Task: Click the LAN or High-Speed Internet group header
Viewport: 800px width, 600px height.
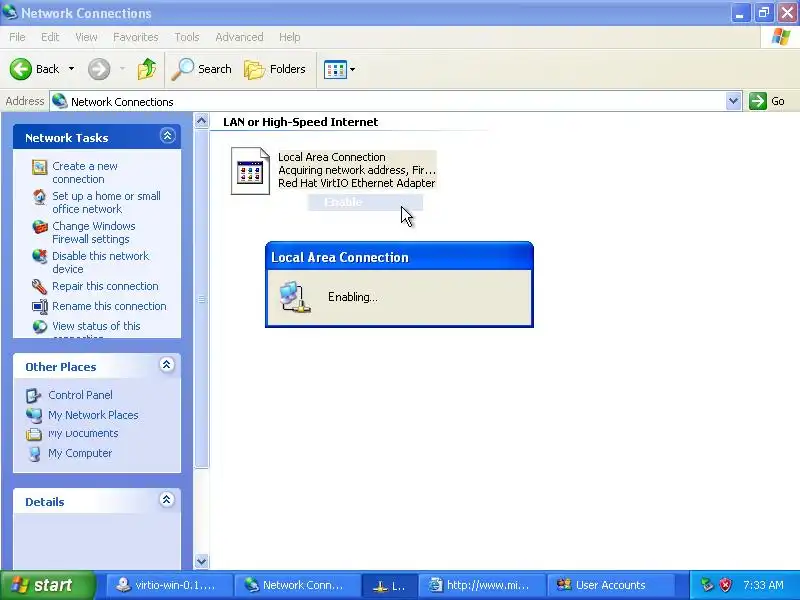Action: (301, 122)
